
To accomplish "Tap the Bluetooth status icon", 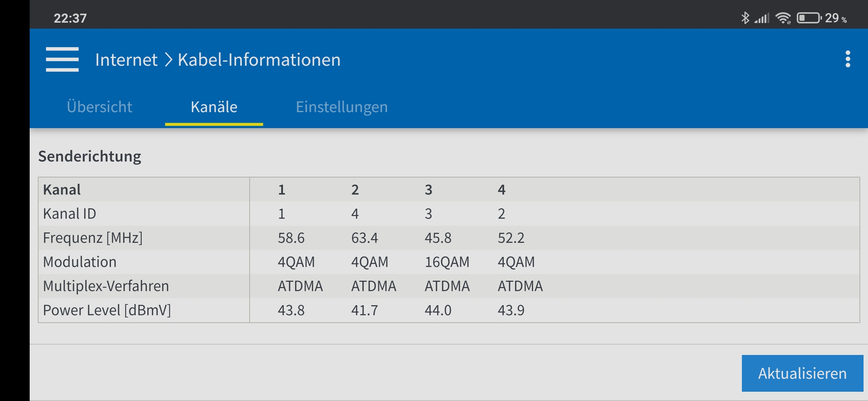I will (x=745, y=18).
